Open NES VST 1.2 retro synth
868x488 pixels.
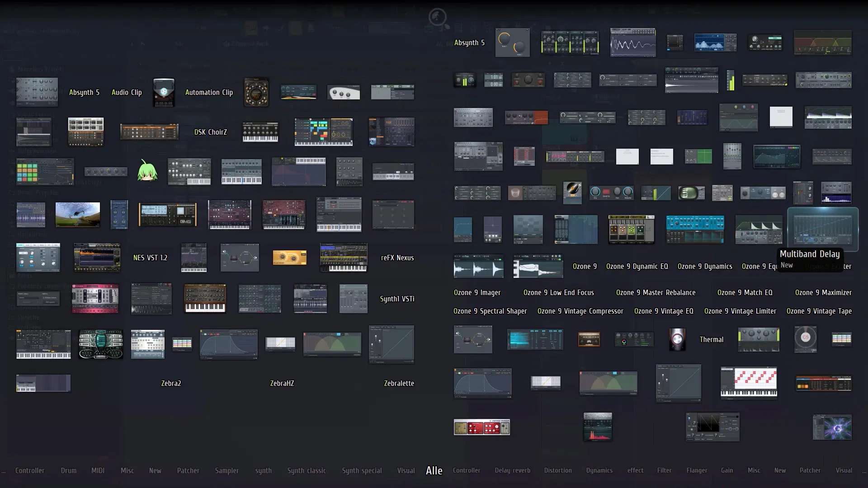coord(150,258)
